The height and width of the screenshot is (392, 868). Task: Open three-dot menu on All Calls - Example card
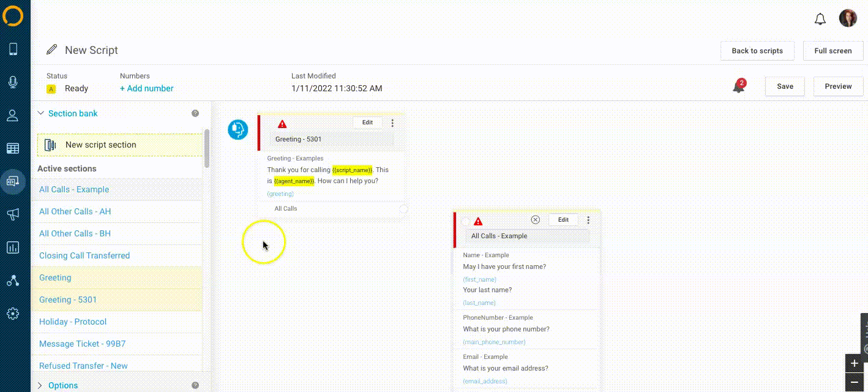point(588,220)
